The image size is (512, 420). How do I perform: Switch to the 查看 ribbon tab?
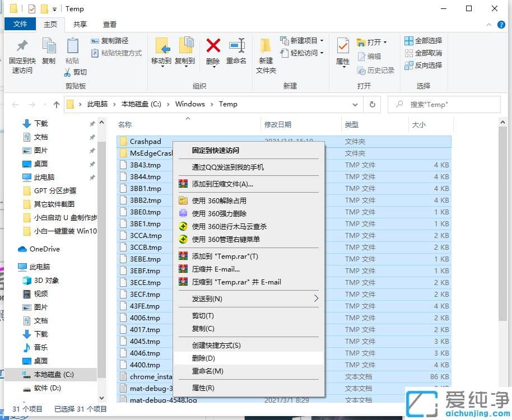(x=110, y=24)
